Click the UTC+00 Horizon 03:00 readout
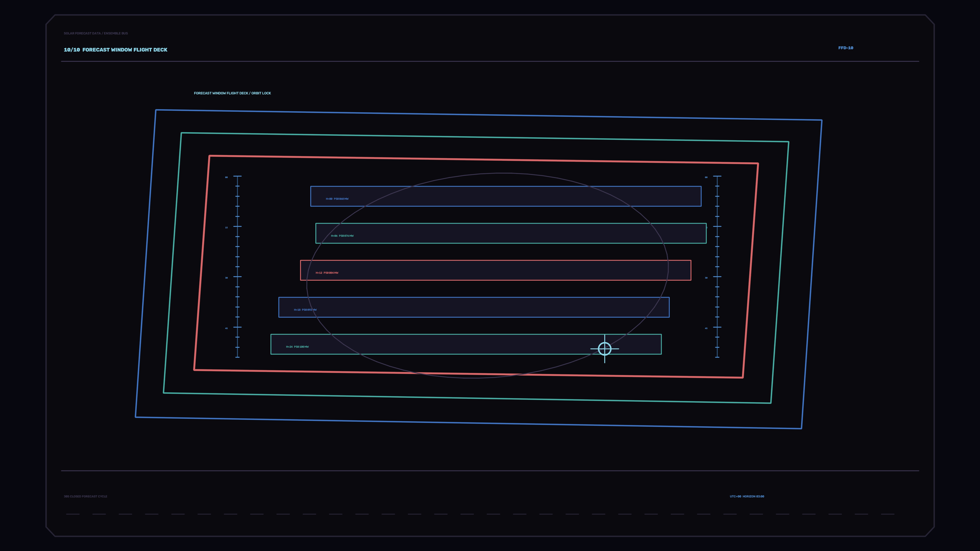 [x=747, y=496]
